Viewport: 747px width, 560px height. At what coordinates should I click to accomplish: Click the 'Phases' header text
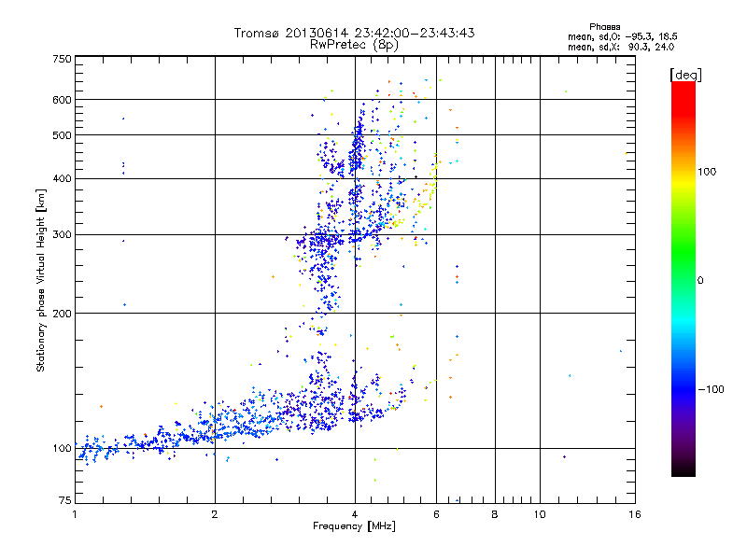(x=604, y=27)
